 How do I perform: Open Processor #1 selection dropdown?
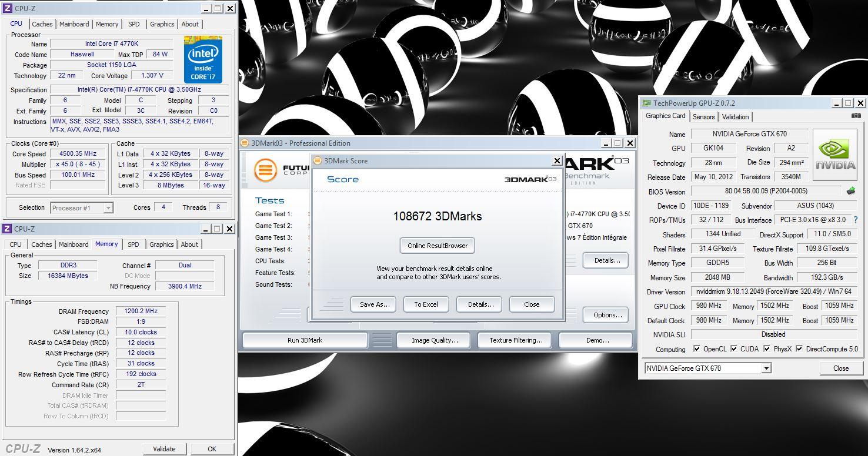pyautogui.click(x=108, y=207)
